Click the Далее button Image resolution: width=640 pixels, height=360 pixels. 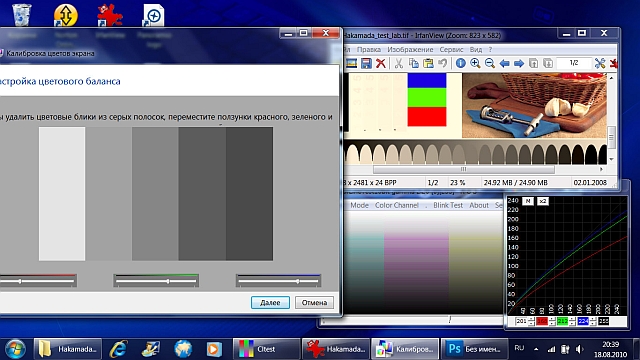(270, 302)
